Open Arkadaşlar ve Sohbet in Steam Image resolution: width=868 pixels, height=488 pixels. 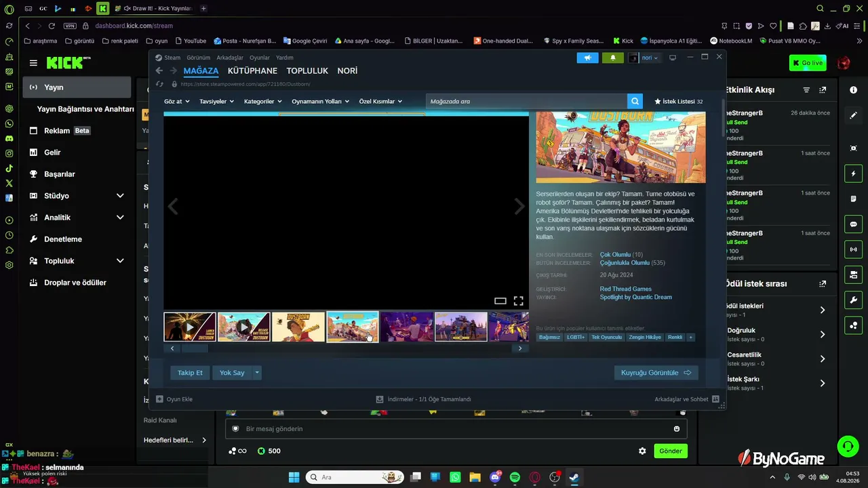click(x=686, y=399)
